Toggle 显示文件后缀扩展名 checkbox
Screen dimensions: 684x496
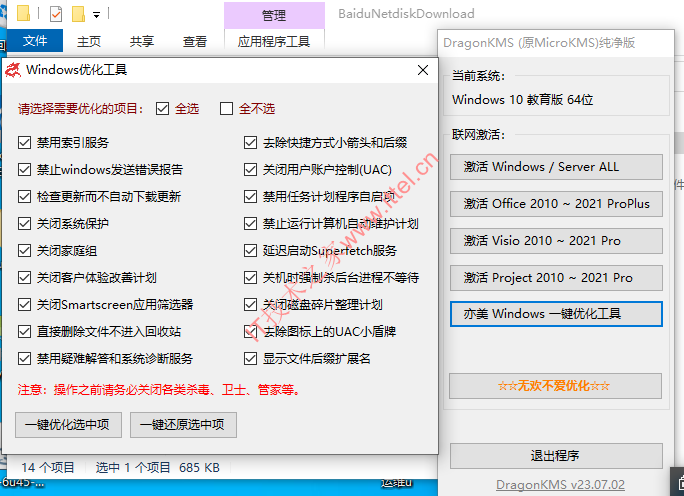250,359
